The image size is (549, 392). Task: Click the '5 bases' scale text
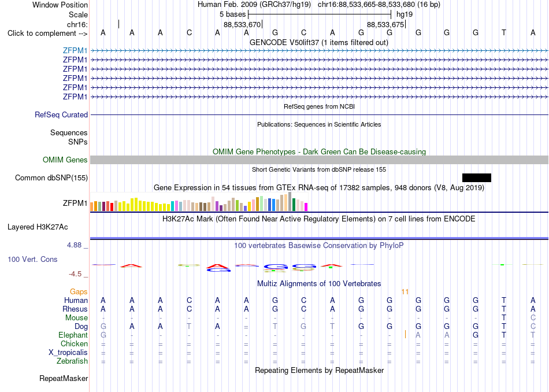232,14
